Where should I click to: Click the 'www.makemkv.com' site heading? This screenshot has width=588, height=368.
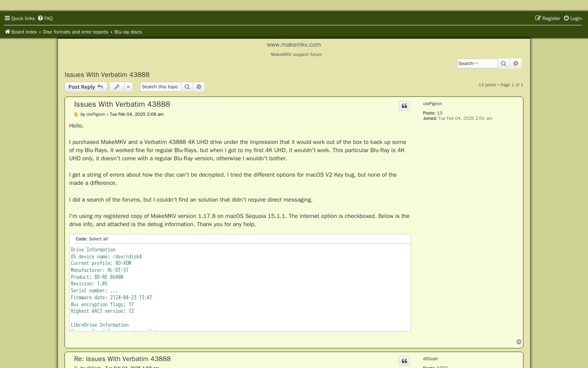click(x=294, y=45)
